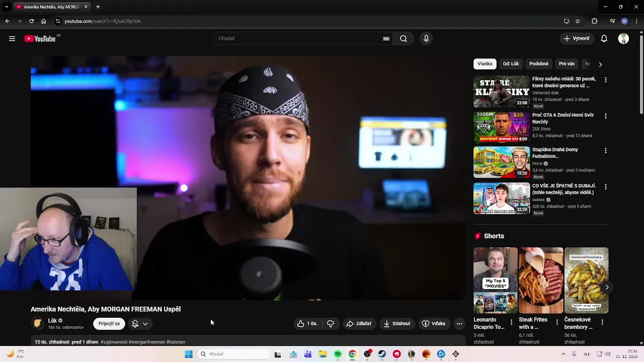This screenshot has width=644, height=362.
Task: Close the Amerika Nechtěla tab
Action: click(x=86, y=7)
